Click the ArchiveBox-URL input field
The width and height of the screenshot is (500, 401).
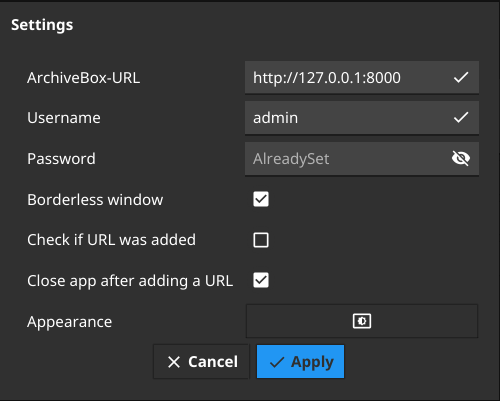tap(362, 77)
